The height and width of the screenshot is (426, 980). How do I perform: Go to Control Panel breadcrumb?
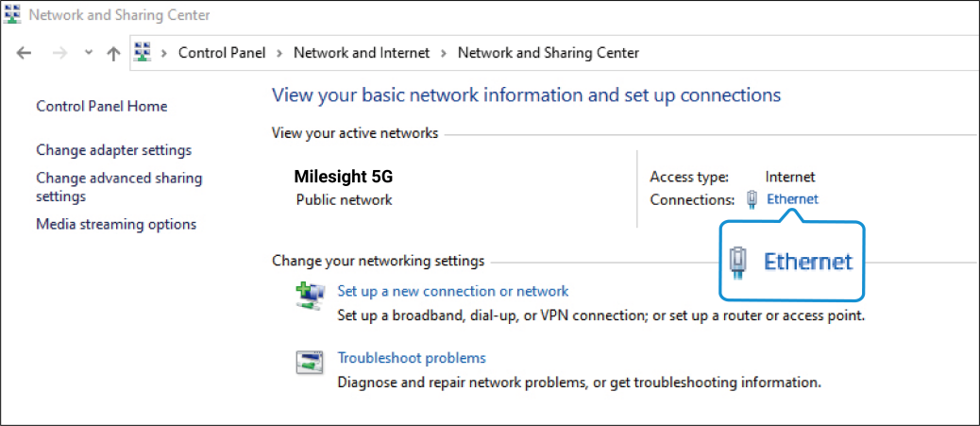pos(222,53)
